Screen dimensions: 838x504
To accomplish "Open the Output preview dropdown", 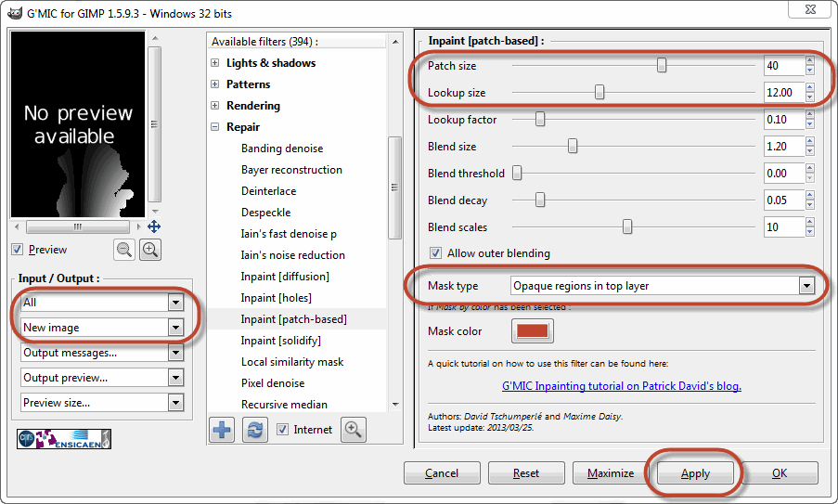I will pos(102,378).
